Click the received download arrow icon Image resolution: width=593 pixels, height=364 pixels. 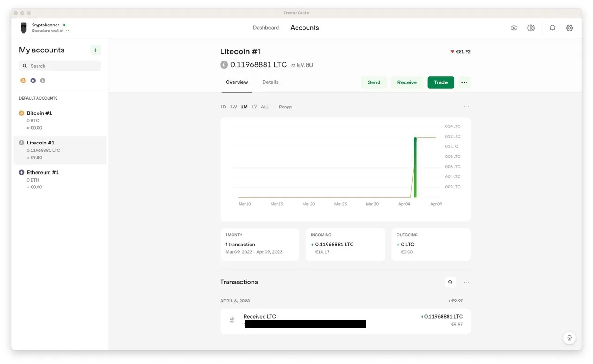pyautogui.click(x=232, y=320)
